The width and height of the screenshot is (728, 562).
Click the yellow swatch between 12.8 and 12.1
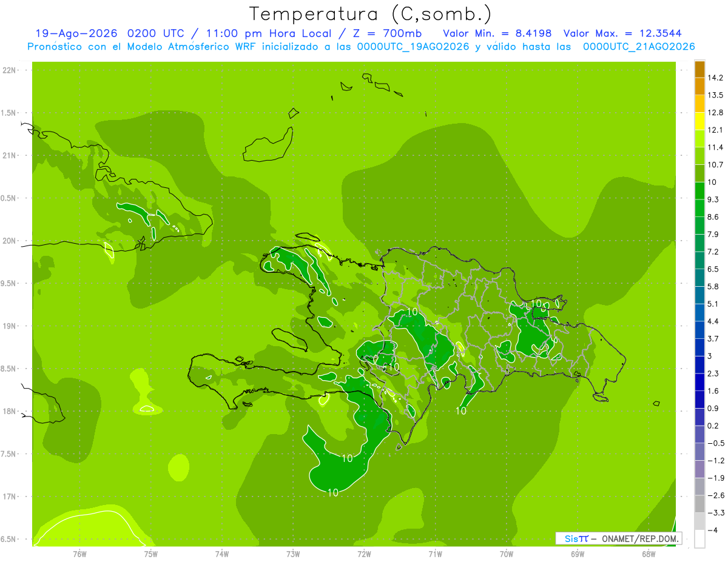pos(699,121)
